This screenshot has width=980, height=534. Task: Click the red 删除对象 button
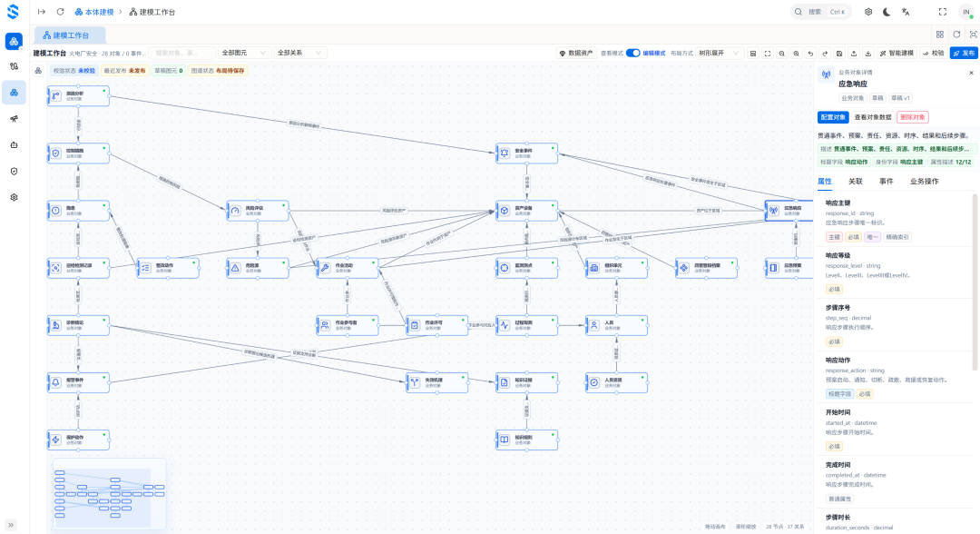coord(913,117)
